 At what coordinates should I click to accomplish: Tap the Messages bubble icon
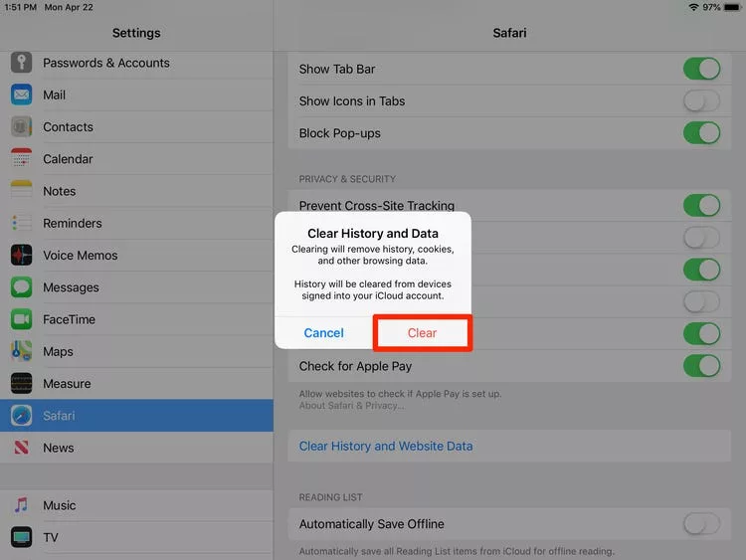tap(22, 286)
